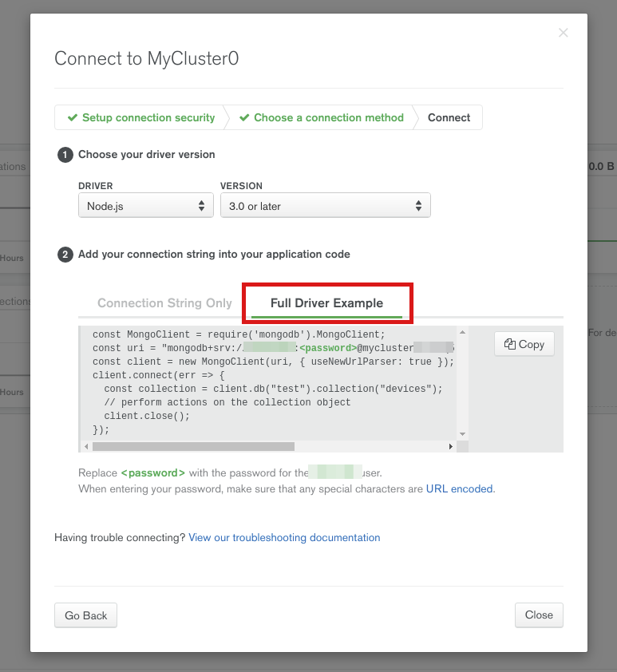Click the Go Back button
Image resolution: width=617 pixels, height=672 pixels.
click(x=86, y=615)
